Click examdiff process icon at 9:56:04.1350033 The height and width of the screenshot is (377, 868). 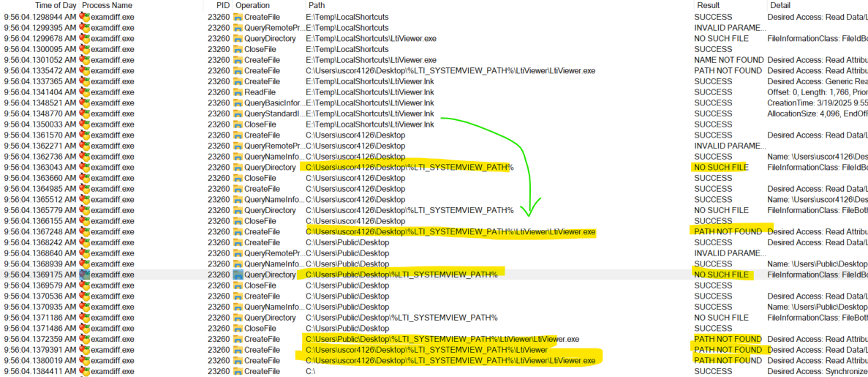click(84, 124)
